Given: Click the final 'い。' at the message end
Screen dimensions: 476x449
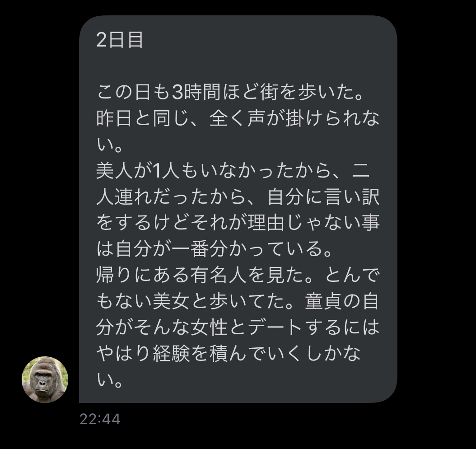Looking at the screenshot, I should 110,379.
